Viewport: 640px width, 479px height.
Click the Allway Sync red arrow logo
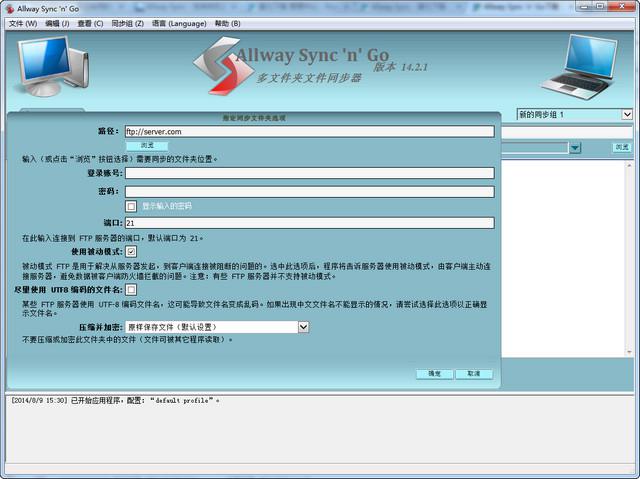(x=222, y=66)
